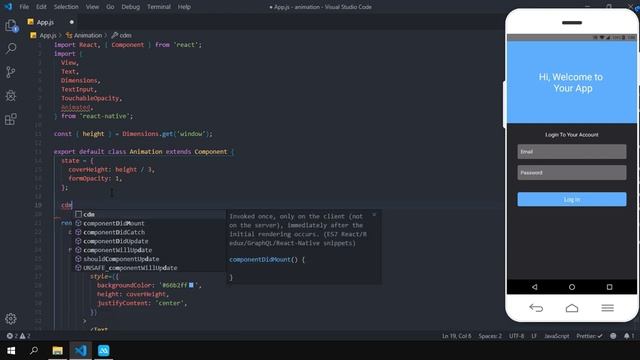The image size is (640, 360).
Task: Click the Android home circle button
Action: coord(572,287)
